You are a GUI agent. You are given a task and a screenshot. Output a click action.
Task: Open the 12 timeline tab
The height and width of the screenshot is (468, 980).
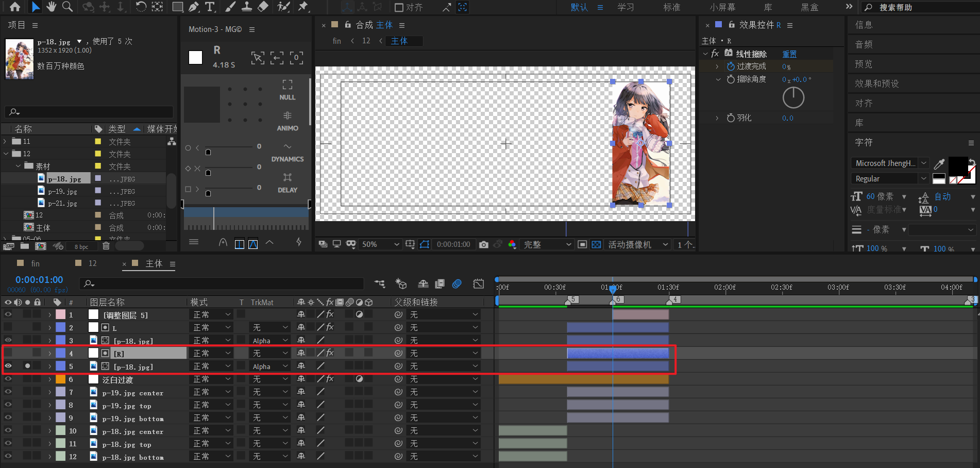click(92, 263)
